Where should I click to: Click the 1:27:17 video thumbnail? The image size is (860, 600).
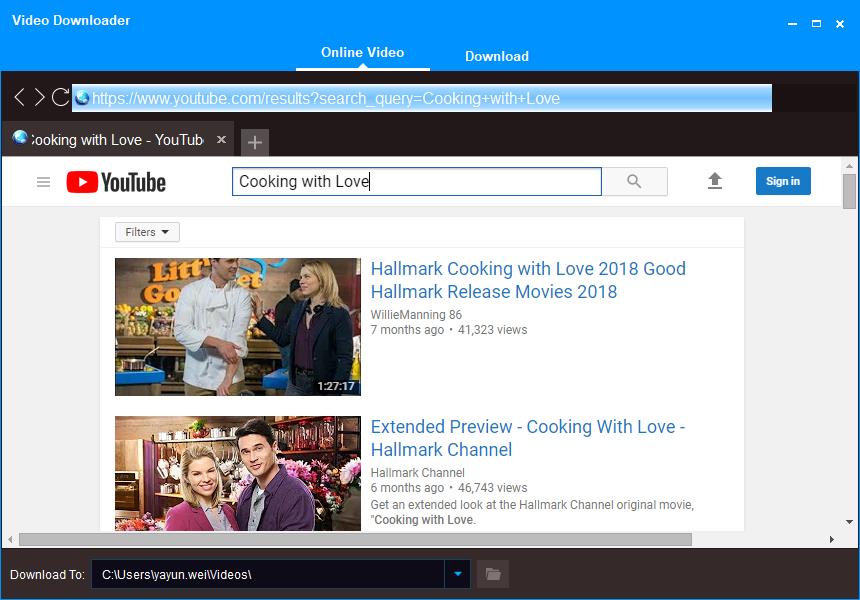[x=237, y=327]
